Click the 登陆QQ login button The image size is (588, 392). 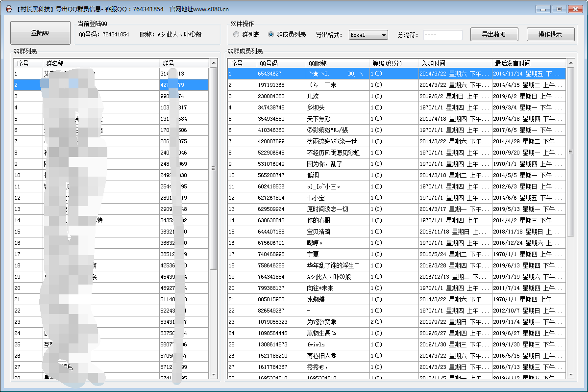pyautogui.click(x=40, y=33)
